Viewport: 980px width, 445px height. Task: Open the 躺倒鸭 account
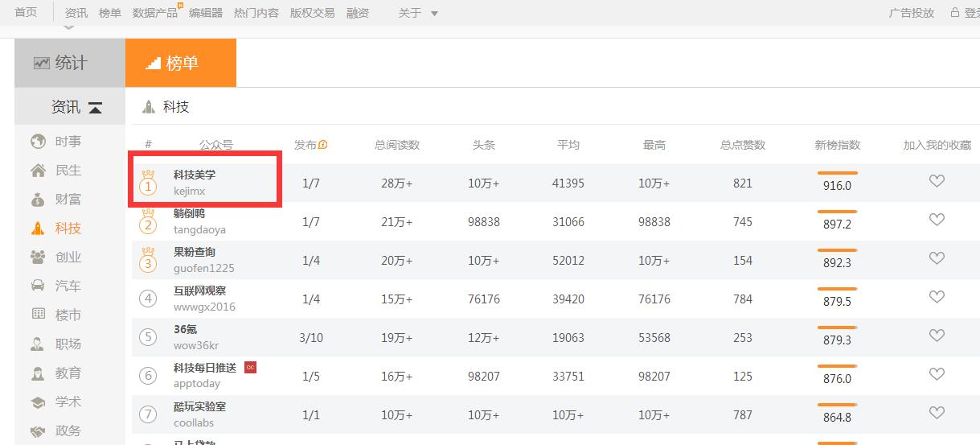[189, 213]
